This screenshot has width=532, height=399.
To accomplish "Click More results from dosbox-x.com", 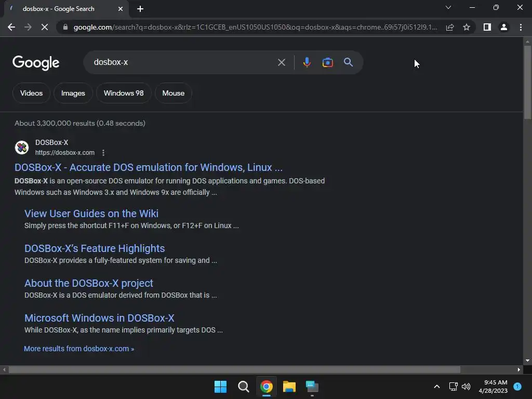I will pyautogui.click(x=79, y=349).
